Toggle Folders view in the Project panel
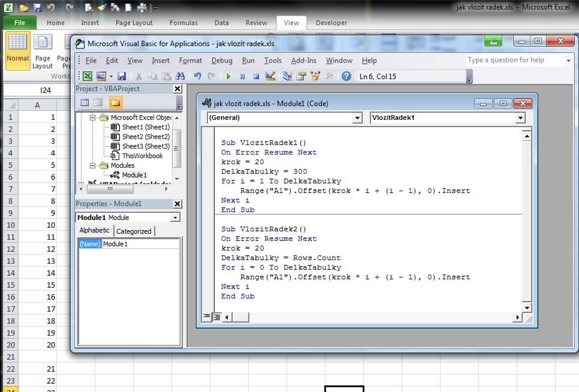Image resolution: width=579 pixels, height=392 pixels. [114, 102]
